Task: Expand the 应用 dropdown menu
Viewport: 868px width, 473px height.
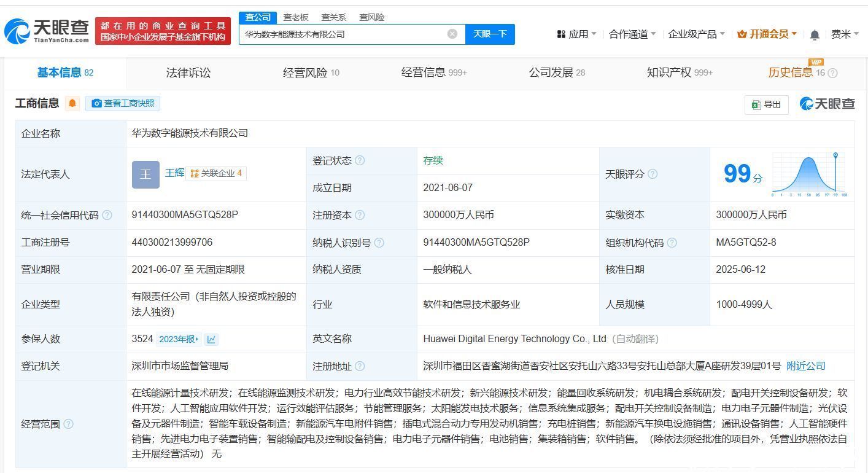Action: point(577,34)
